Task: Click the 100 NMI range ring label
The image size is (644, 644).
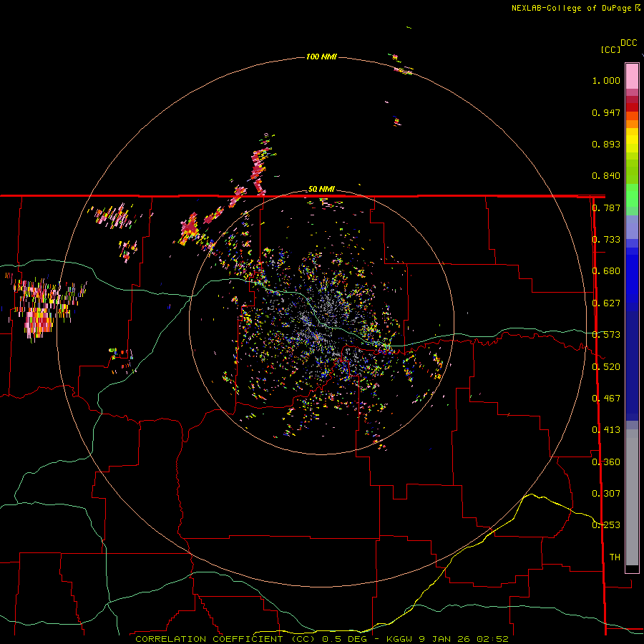Action: click(x=321, y=57)
